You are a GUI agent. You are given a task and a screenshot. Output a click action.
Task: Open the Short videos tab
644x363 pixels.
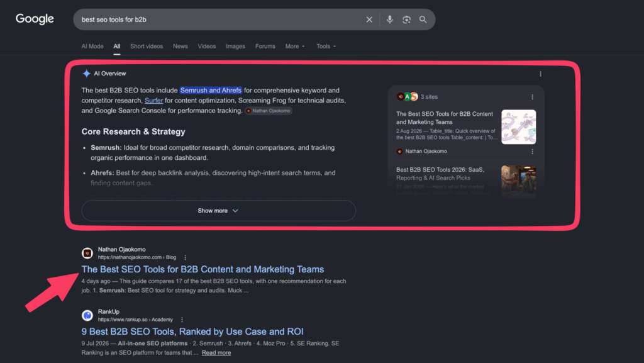147,47
